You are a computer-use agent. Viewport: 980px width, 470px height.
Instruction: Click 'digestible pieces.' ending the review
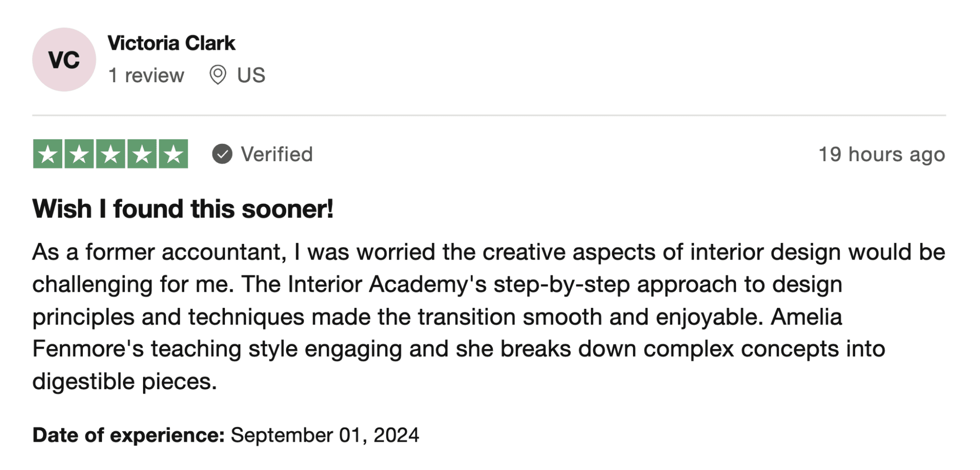point(124,382)
